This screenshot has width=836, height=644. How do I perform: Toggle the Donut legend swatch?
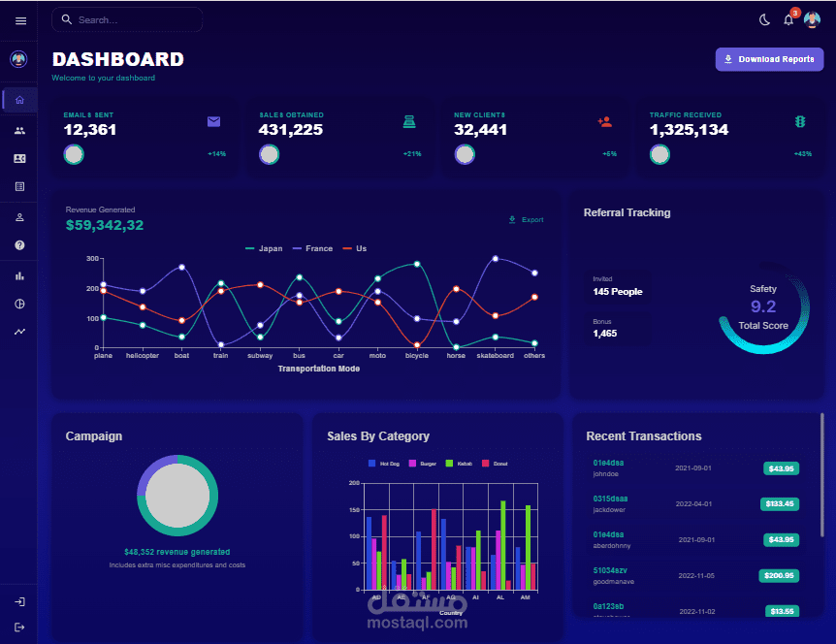[485, 464]
